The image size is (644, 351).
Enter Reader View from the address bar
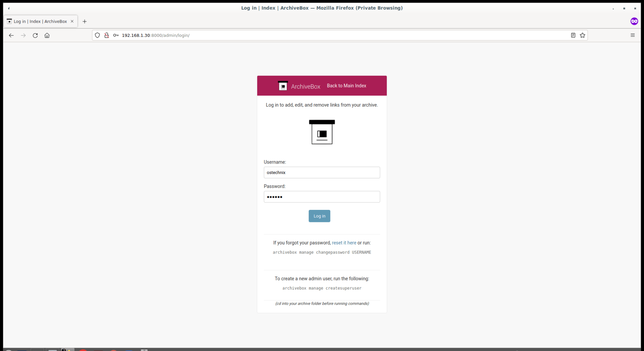tap(573, 35)
